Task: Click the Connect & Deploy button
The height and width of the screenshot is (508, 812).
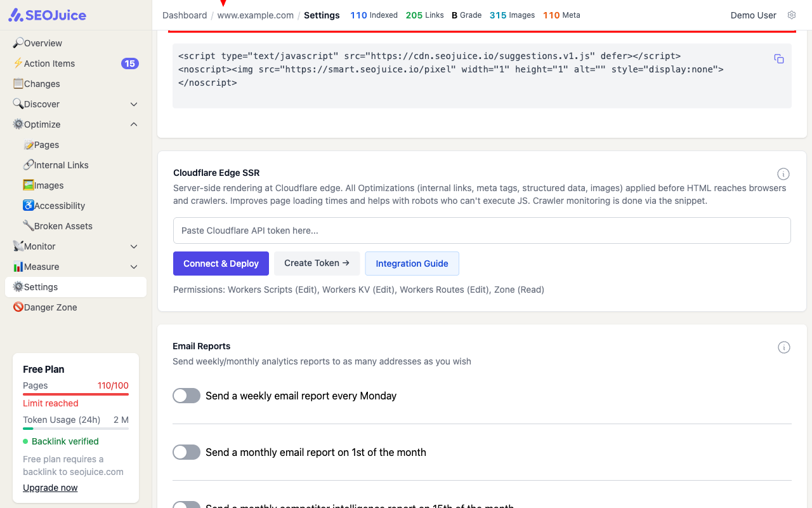Action: tap(221, 264)
